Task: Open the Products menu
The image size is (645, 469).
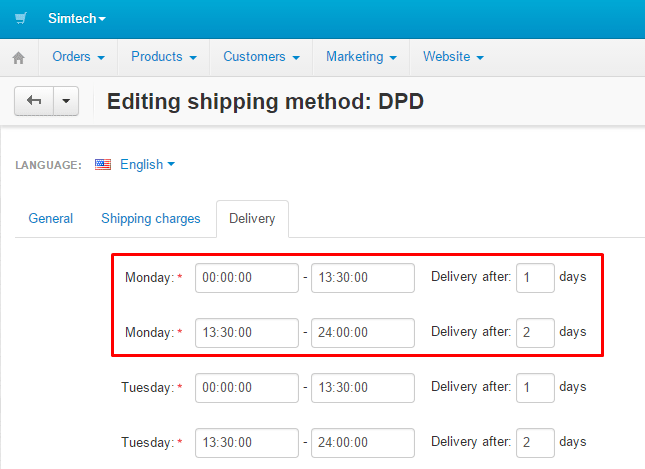Action: click(163, 57)
